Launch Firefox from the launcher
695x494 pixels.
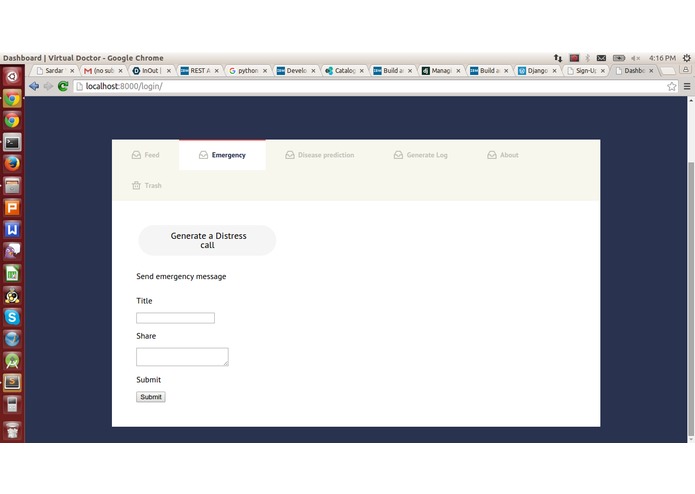coord(12,164)
